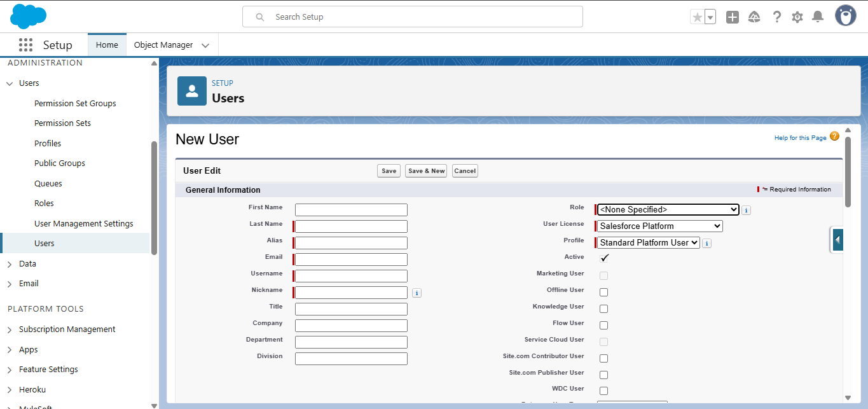Click the Last Name input field
Image resolution: width=868 pixels, height=409 pixels.
[351, 226]
